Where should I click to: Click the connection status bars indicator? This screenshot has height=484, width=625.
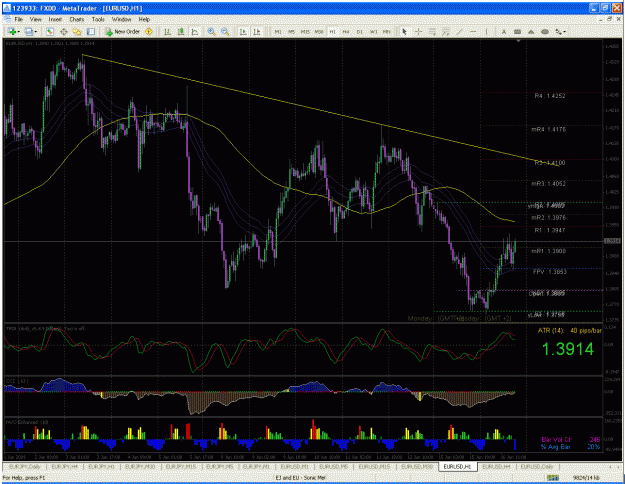point(552,477)
